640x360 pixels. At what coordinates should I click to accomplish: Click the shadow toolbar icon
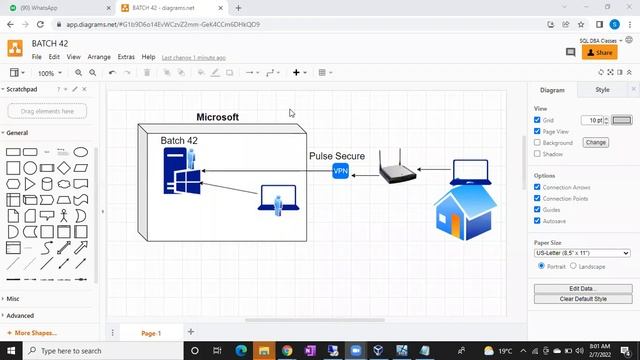[229, 73]
